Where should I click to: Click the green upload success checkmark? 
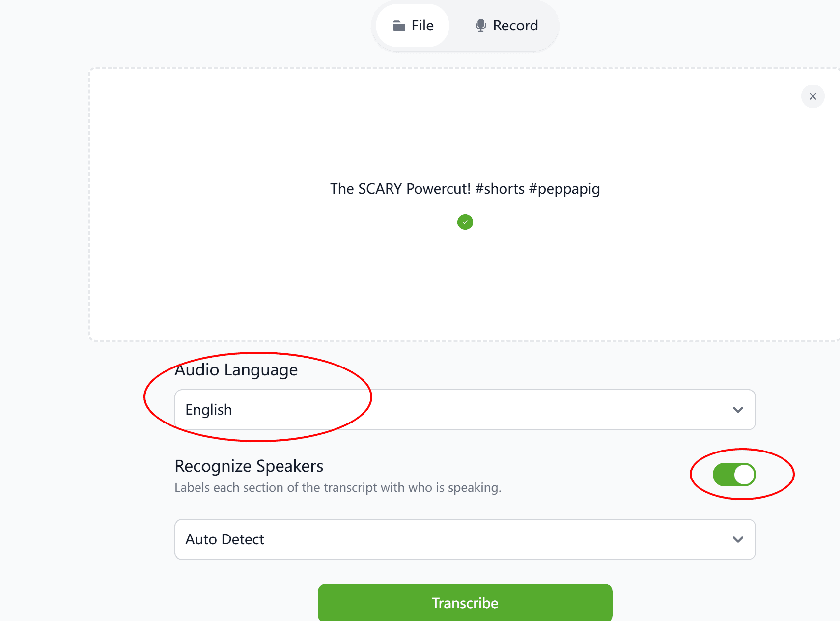pos(465,222)
